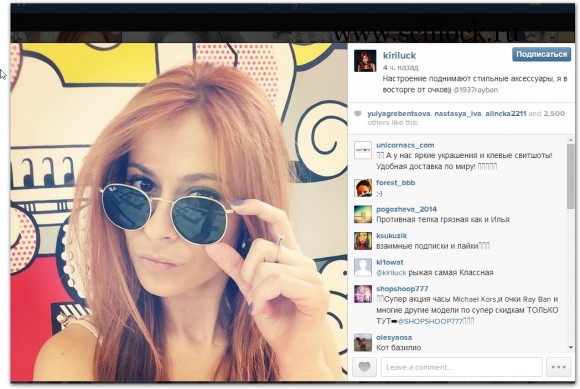
Task: Open yulyagrebentsova liker profile link
Action: coord(399,114)
